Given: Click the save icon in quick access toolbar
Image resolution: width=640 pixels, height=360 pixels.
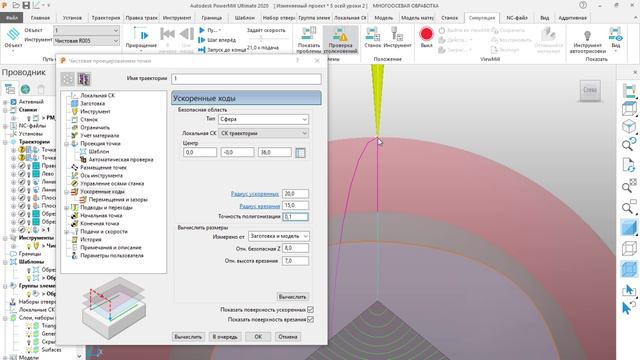Looking at the screenshot, I should (x=26, y=5).
